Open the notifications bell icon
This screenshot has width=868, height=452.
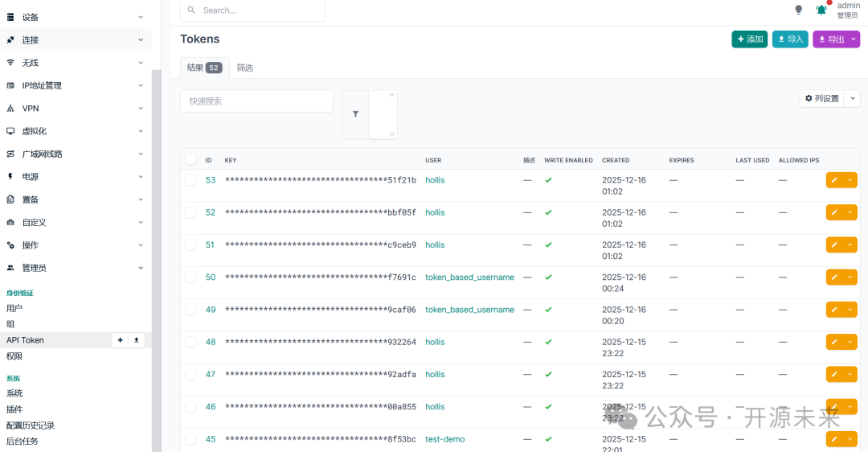pyautogui.click(x=821, y=10)
